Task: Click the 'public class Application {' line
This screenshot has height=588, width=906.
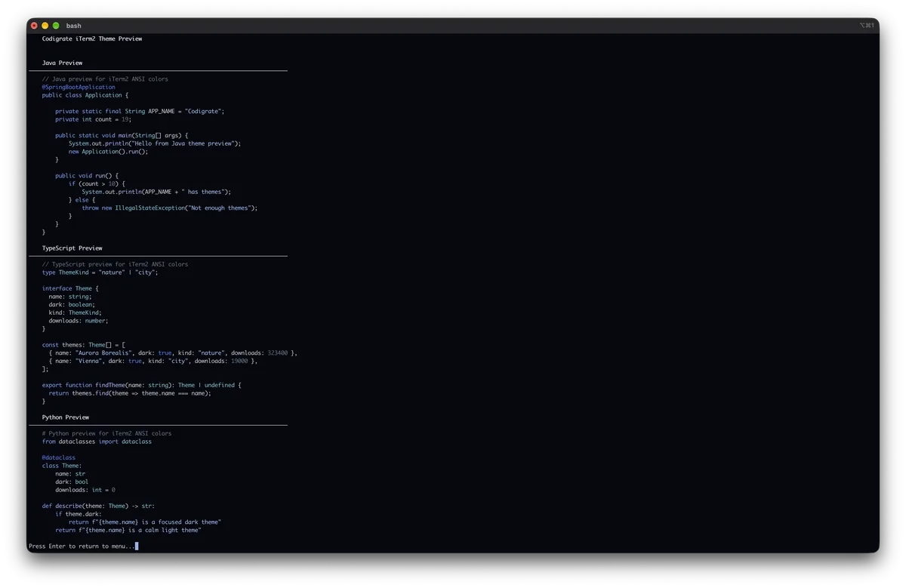Action: (85, 95)
